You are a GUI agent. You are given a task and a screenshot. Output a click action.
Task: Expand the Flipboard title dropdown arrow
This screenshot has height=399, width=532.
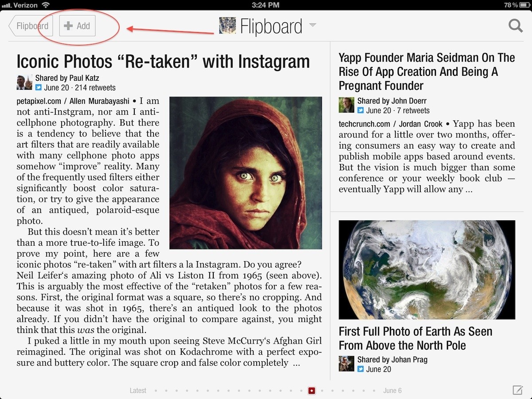313,25
